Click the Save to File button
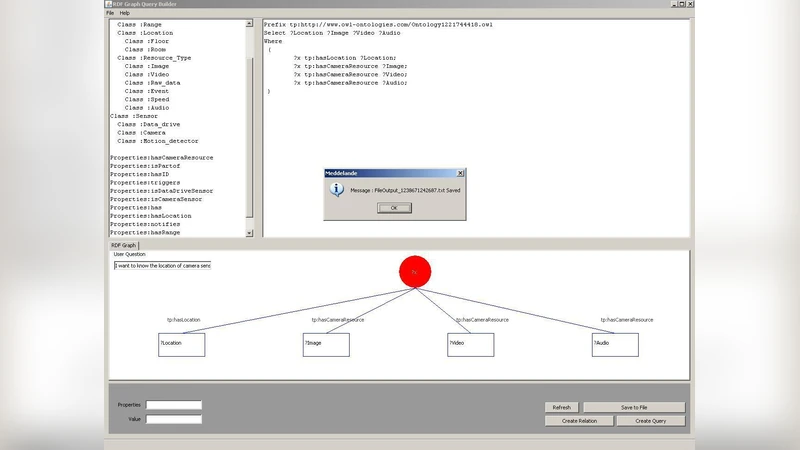 (x=634, y=407)
